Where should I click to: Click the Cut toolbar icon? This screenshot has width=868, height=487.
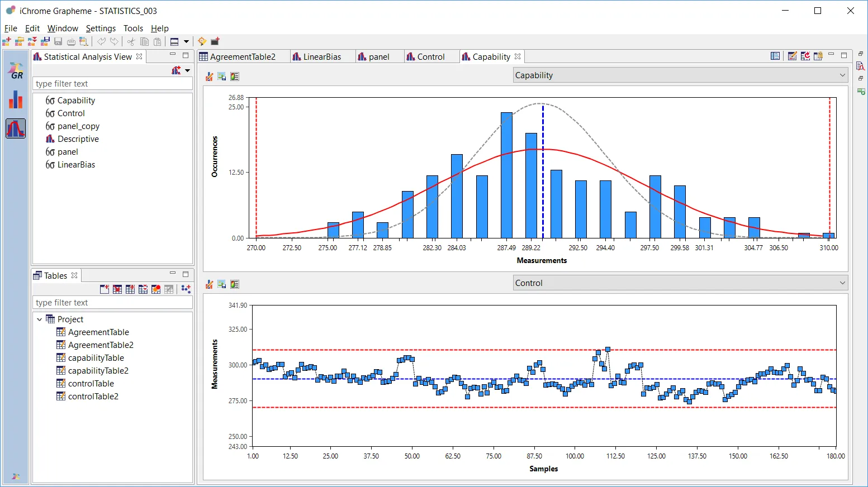pyautogui.click(x=131, y=41)
